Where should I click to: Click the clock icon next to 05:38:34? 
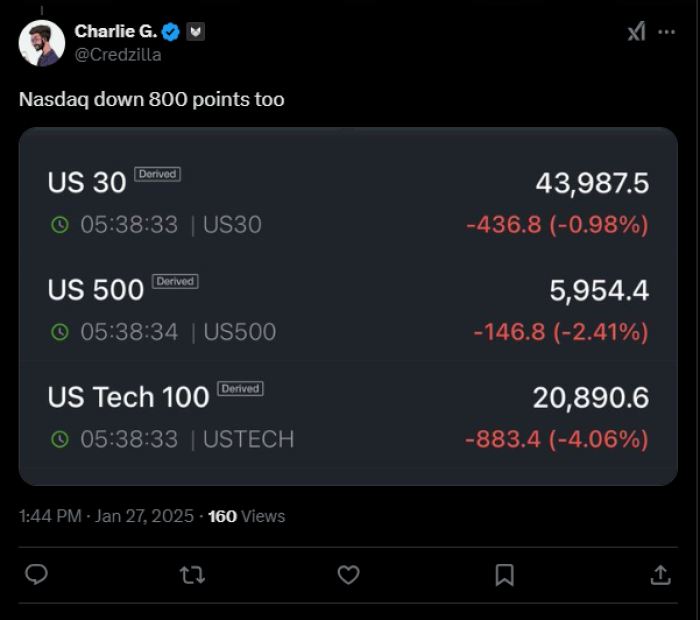[60, 332]
